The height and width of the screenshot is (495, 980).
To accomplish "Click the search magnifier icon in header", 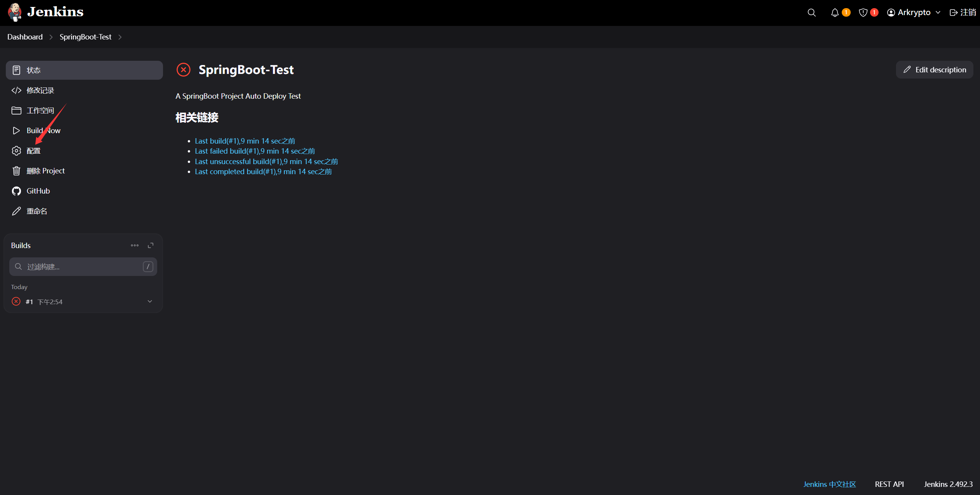I will click(x=812, y=13).
